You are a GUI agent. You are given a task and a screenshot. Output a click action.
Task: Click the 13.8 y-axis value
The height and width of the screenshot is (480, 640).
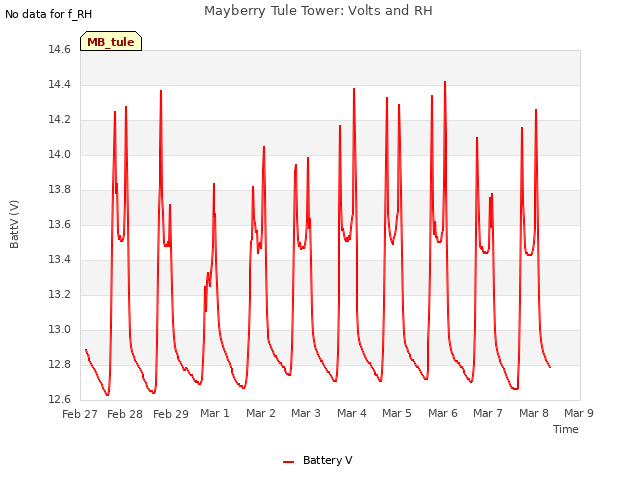tap(60, 189)
